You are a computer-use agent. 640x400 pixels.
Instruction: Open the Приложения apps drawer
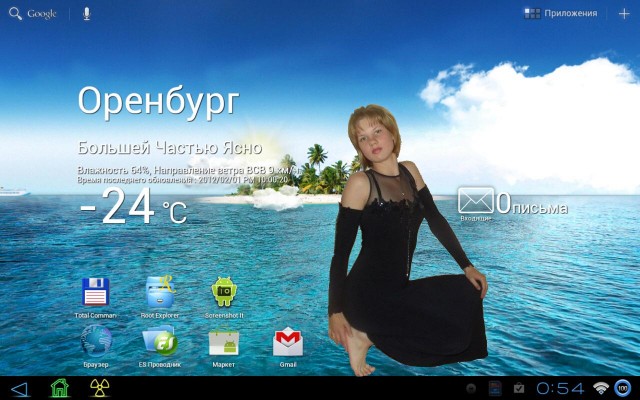click(x=561, y=14)
